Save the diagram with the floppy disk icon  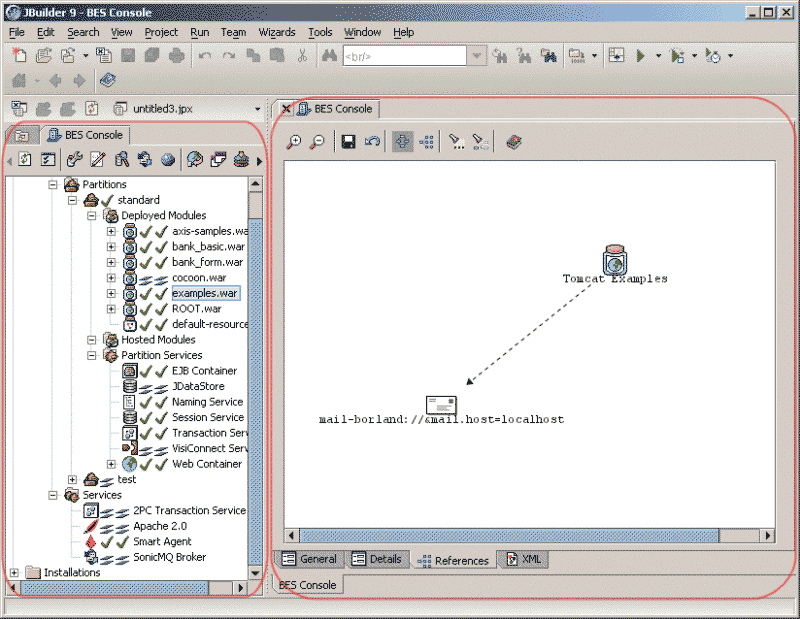pos(349,143)
